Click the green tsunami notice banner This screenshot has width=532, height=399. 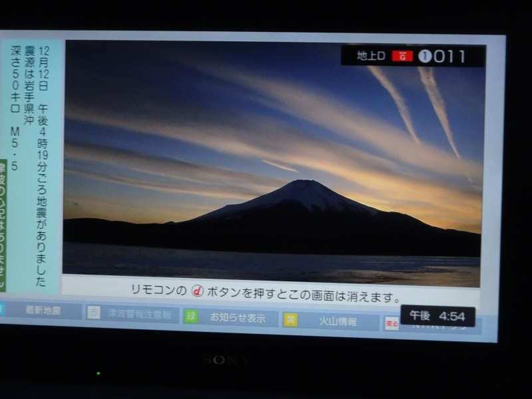pyautogui.click(x=3, y=225)
